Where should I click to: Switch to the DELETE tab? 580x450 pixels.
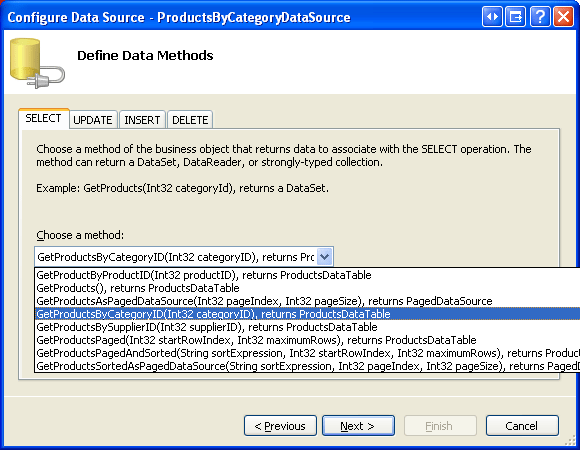[190, 120]
